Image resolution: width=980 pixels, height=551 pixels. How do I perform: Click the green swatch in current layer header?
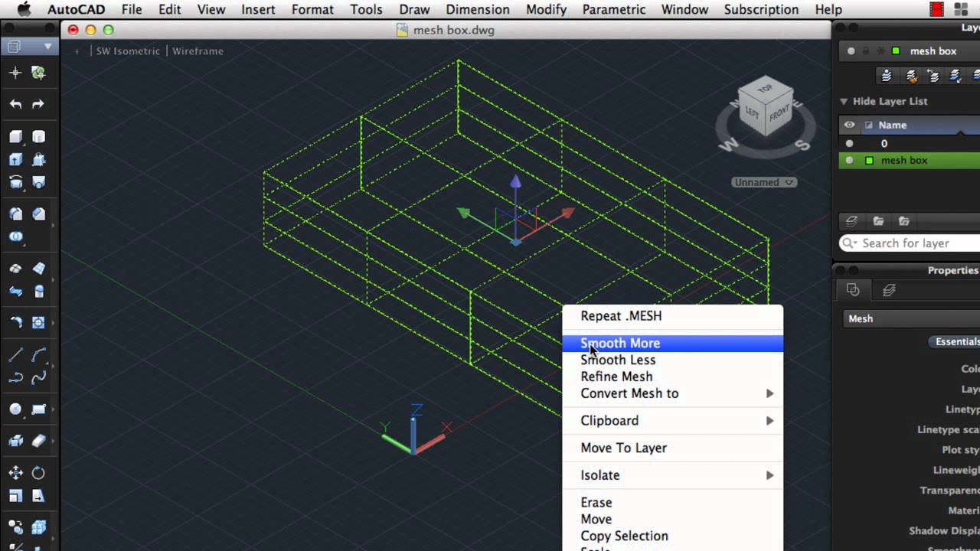coord(896,51)
